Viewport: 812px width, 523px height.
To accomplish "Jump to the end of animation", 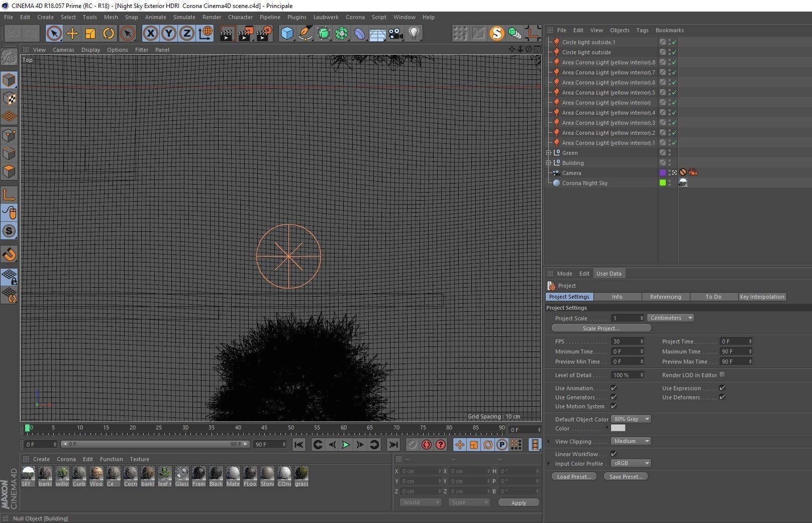I will point(393,445).
